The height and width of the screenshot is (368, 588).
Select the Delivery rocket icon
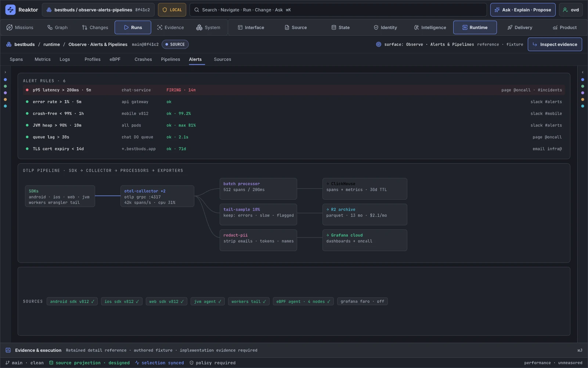(510, 28)
